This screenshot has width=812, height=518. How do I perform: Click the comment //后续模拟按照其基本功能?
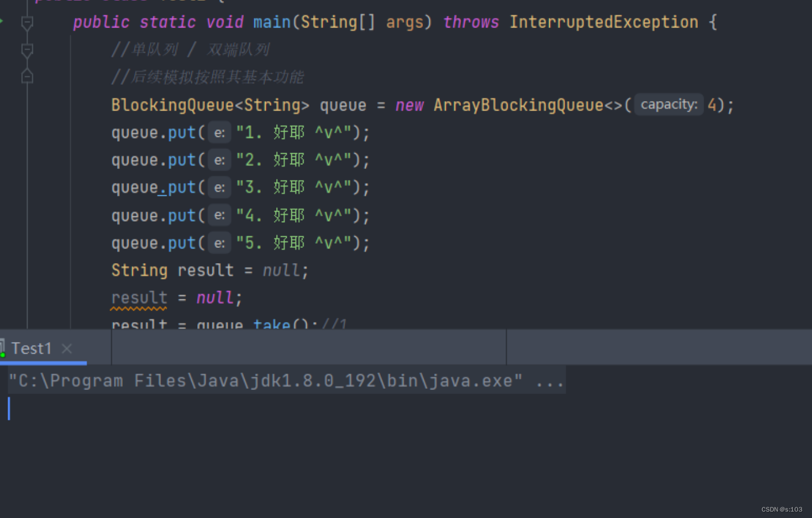[208, 77]
